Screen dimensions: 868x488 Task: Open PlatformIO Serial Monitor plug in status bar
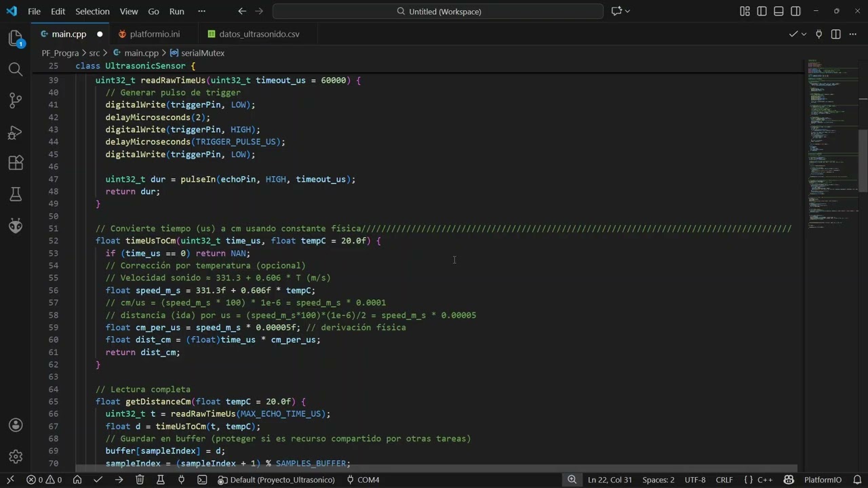pyautogui.click(x=181, y=480)
